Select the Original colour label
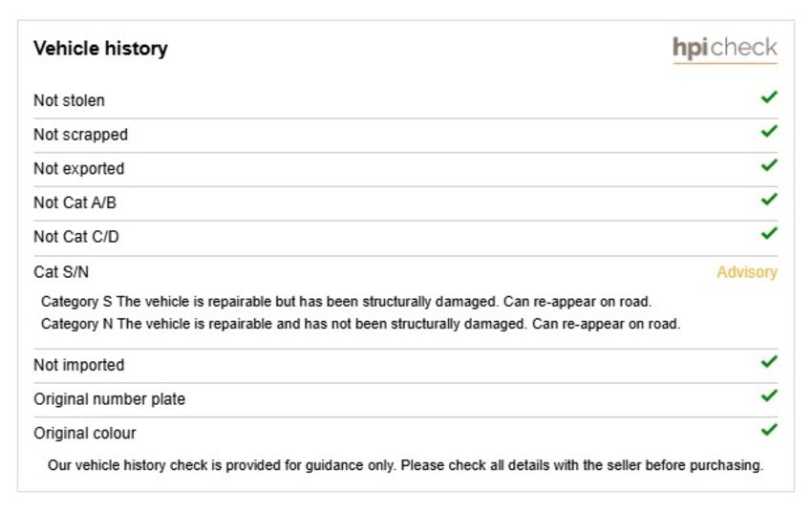 (85, 434)
